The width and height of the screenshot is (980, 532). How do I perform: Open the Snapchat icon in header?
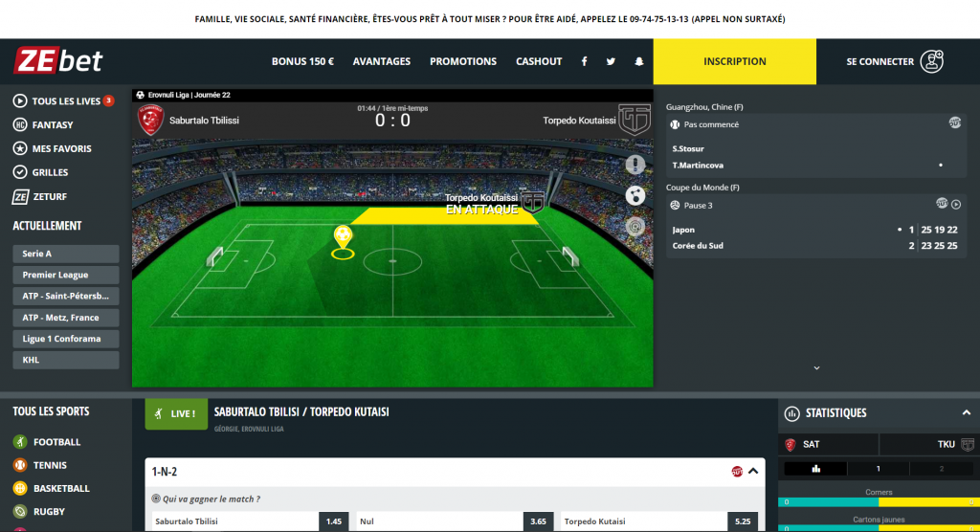point(638,61)
